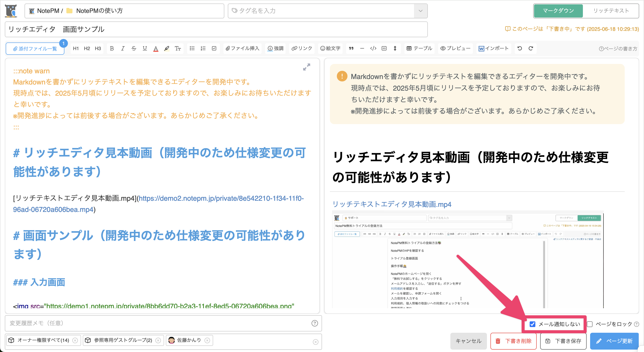Click the ファイル挿入 button
The width and height of the screenshot is (644, 352).
[x=242, y=48]
